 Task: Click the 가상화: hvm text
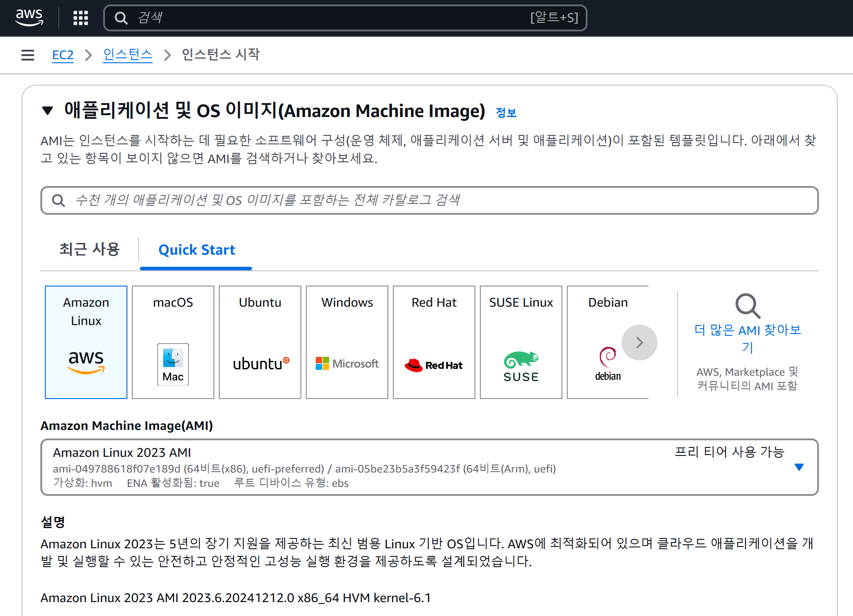tap(83, 483)
